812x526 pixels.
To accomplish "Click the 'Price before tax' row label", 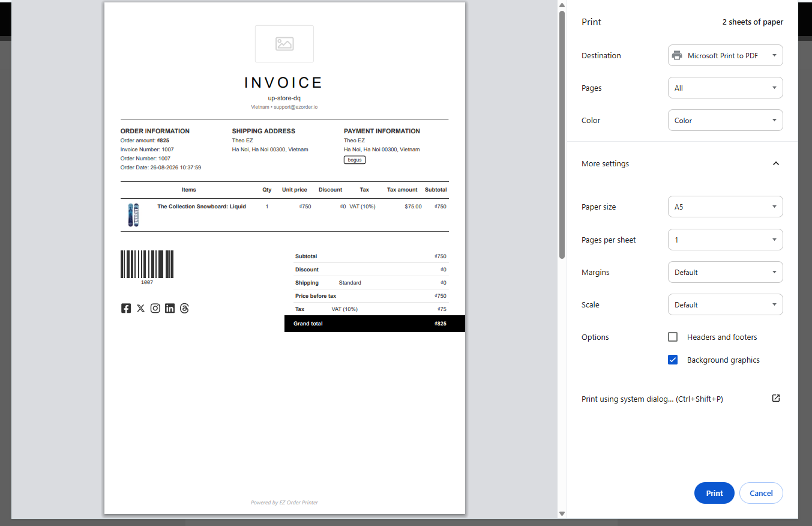I will point(316,296).
